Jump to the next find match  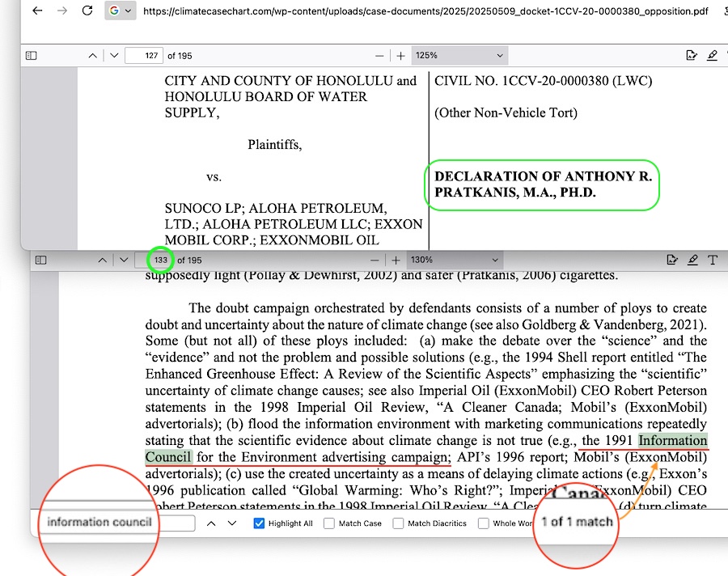tap(232, 523)
